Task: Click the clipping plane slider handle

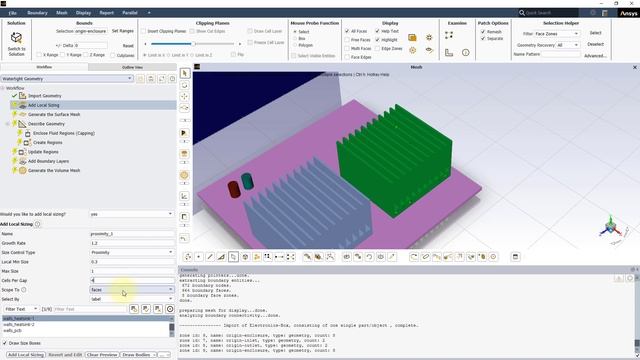Action: pos(194,43)
